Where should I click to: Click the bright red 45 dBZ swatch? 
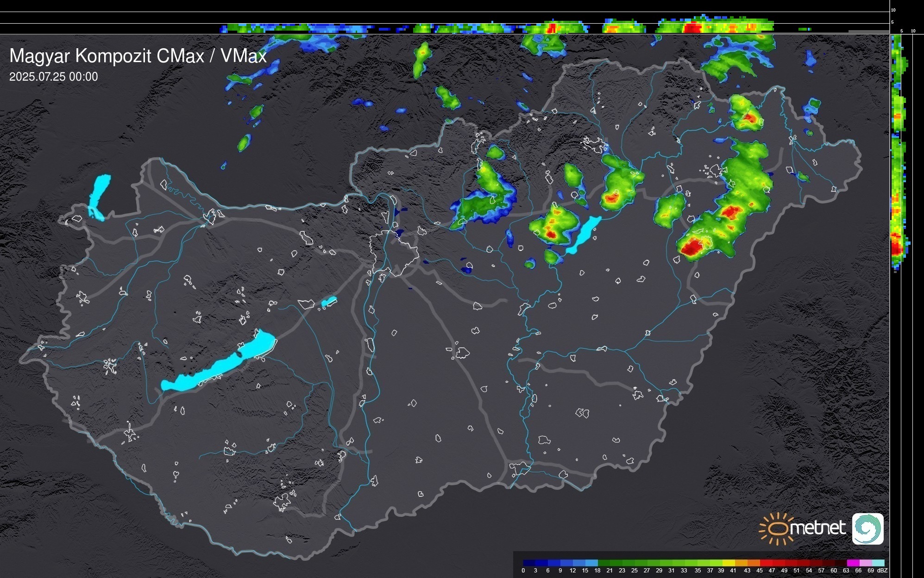coord(766,563)
